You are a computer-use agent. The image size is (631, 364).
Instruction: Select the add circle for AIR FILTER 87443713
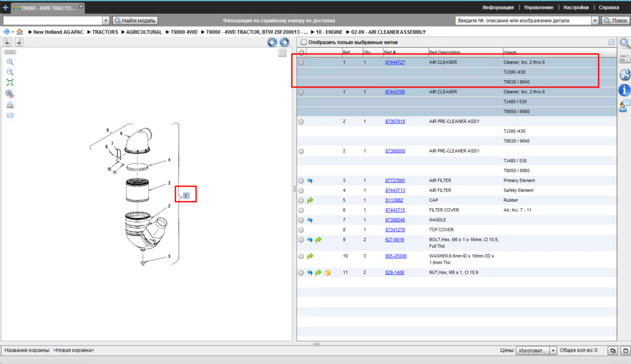pyautogui.click(x=301, y=191)
